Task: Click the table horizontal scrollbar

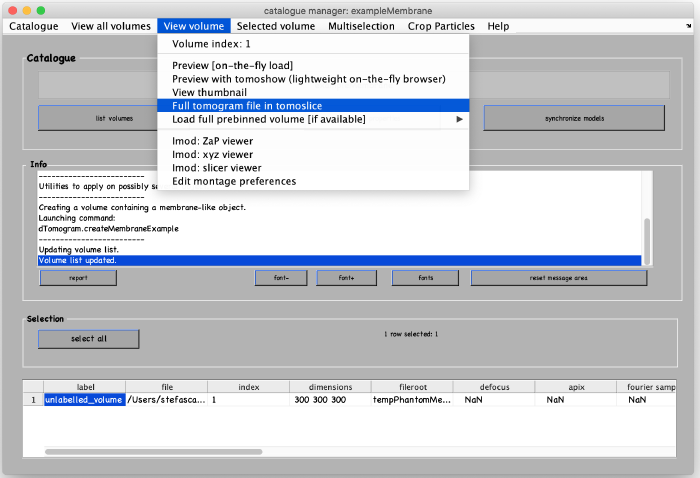Action: [154, 452]
